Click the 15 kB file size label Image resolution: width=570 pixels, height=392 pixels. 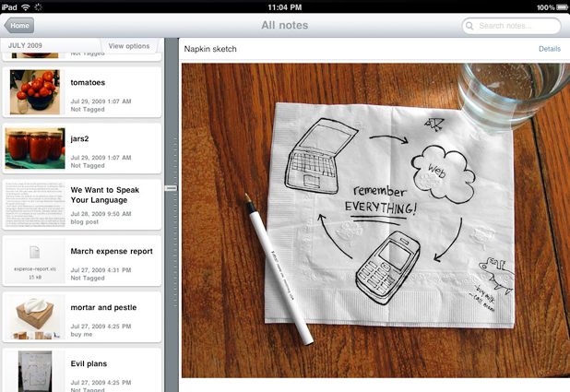[x=35, y=277]
